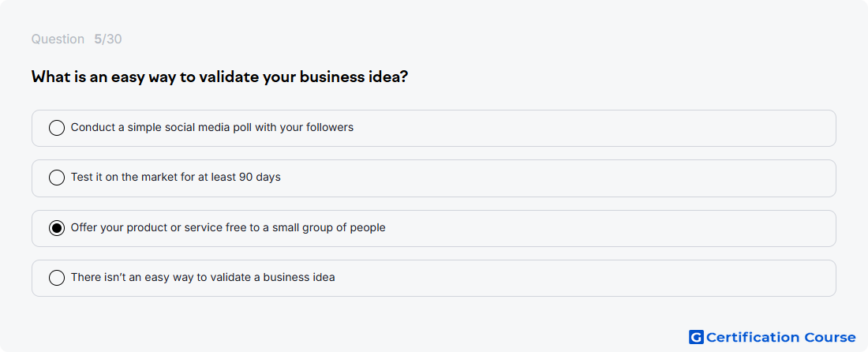Click the business idea question heading
The width and height of the screenshot is (868, 352).
[x=219, y=77]
